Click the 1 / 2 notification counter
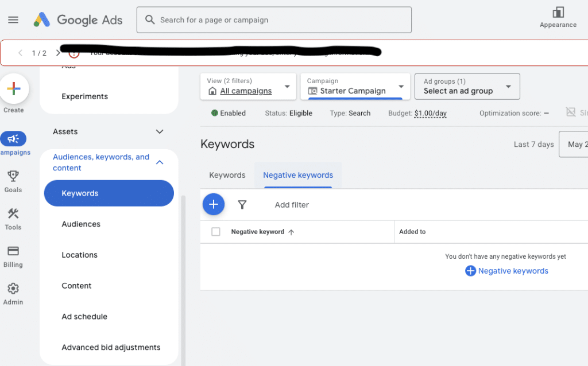This screenshot has height=366, width=588. [x=39, y=53]
